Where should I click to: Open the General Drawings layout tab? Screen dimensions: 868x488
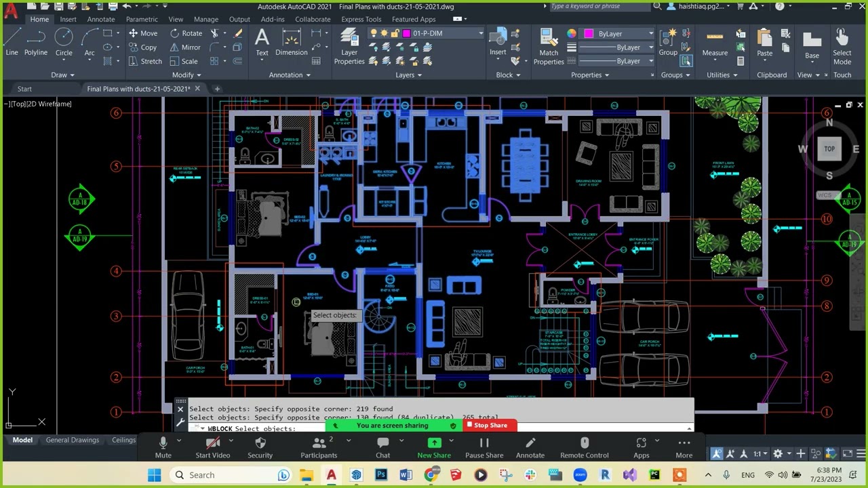[x=73, y=440]
